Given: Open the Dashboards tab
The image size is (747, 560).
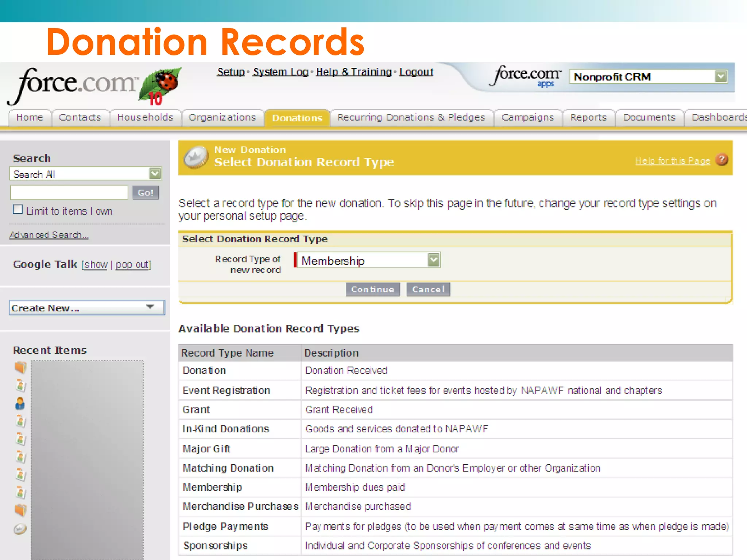Looking at the screenshot, I should click(717, 117).
